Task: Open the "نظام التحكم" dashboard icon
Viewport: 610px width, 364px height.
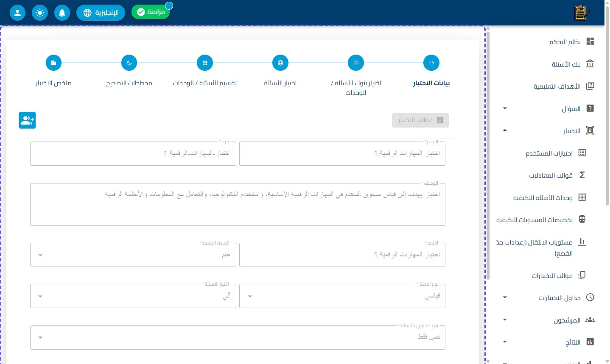Action: point(590,42)
